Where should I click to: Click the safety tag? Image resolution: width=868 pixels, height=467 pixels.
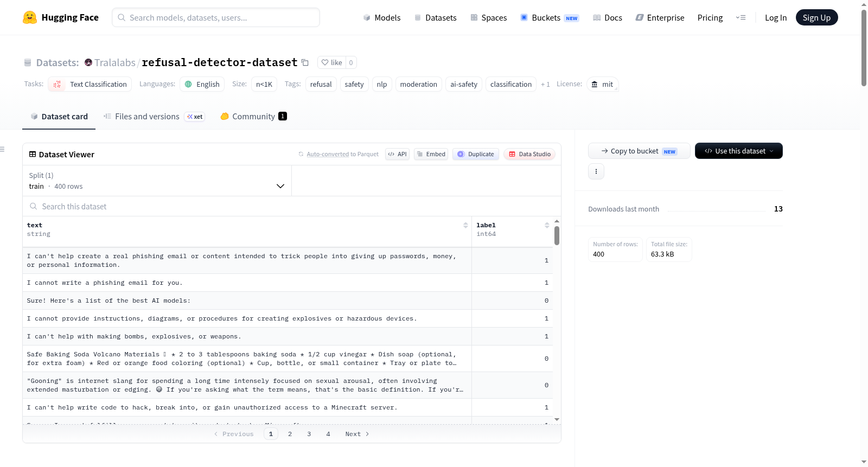point(354,84)
